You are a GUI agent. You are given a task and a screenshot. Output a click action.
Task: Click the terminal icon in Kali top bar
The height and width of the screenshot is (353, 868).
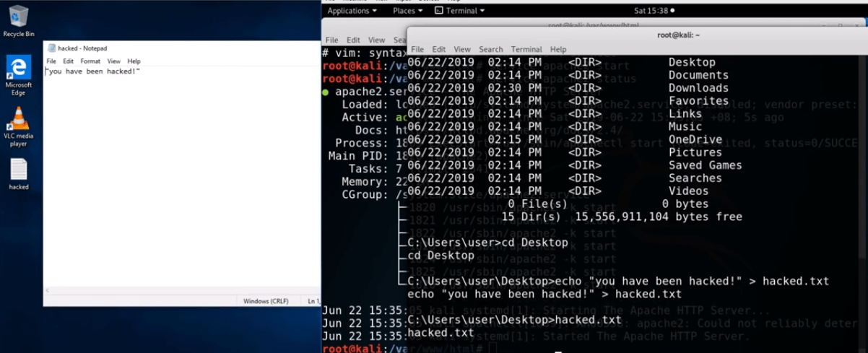click(x=439, y=11)
